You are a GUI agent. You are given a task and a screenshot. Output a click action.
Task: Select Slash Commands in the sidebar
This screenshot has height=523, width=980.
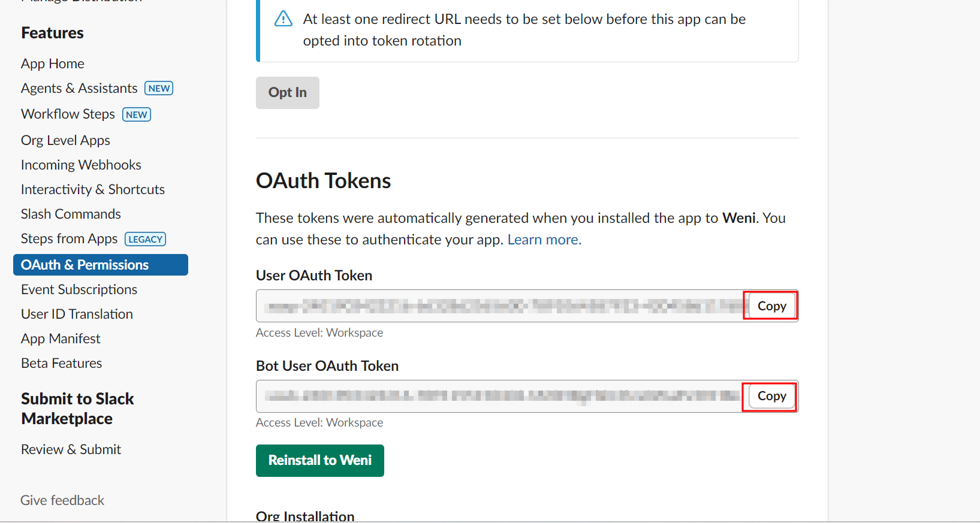(70, 213)
